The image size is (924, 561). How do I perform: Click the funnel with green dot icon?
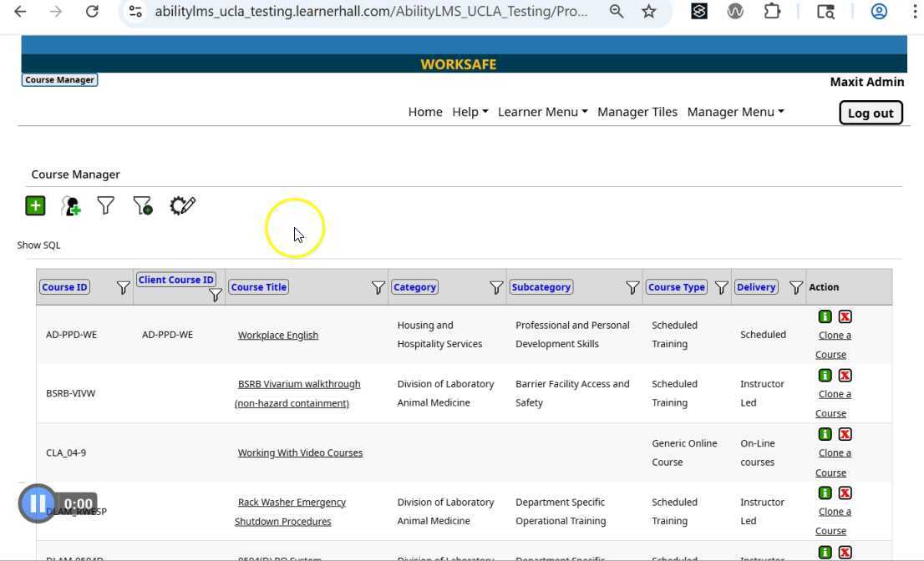tap(143, 205)
